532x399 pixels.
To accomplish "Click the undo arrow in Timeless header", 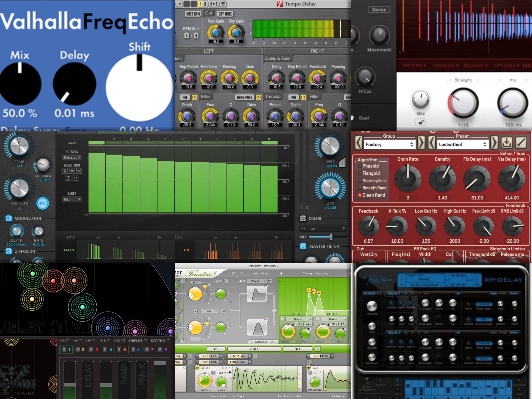I will 233,273.
